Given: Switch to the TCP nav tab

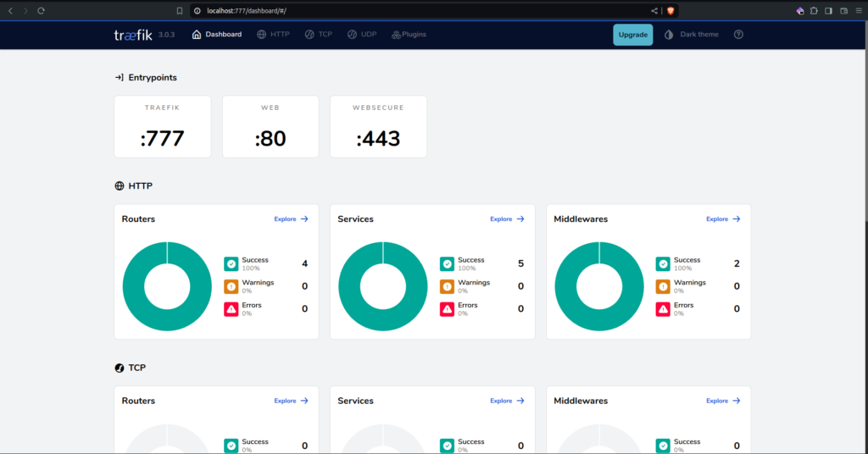Looking at the screenshot, I should pos(319,34).
